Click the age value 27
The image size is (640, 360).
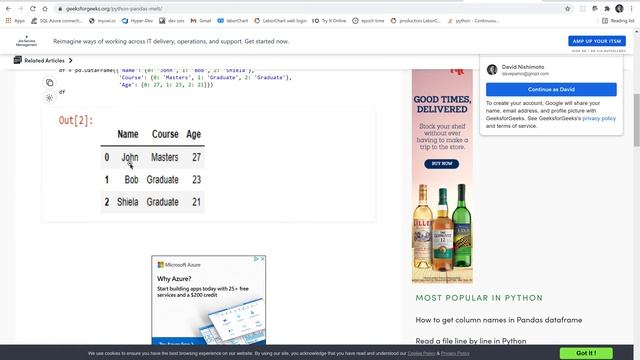point(196,157)
